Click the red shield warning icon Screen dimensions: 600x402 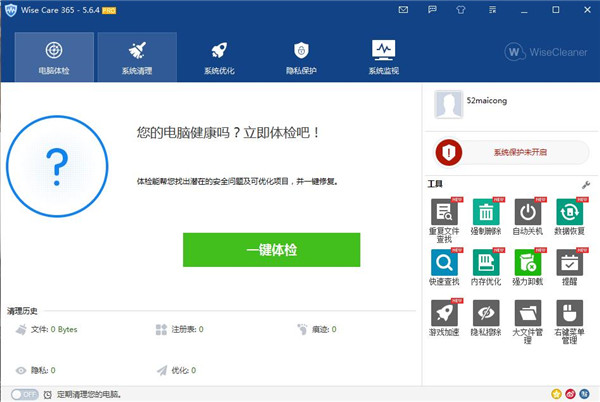click(x=448, y=152)
